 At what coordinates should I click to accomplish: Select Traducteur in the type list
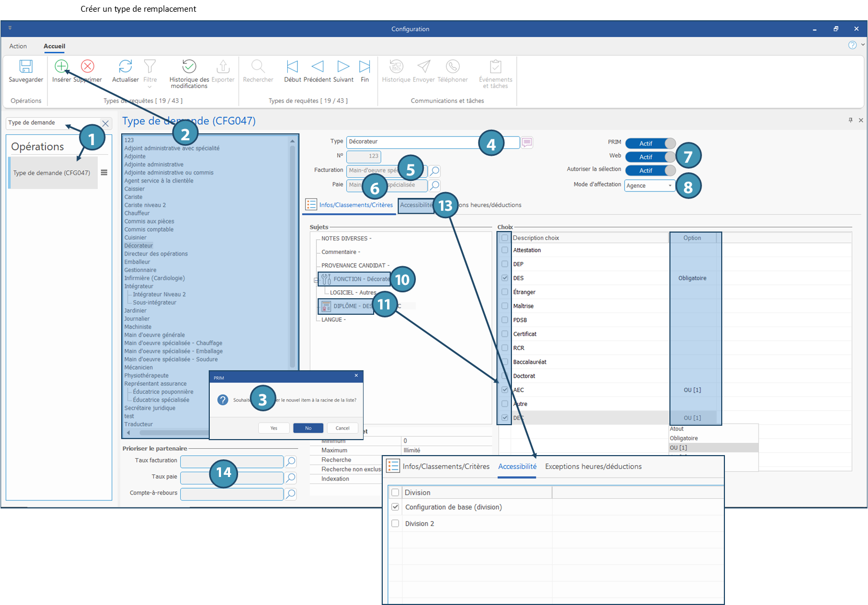(138, 424)
